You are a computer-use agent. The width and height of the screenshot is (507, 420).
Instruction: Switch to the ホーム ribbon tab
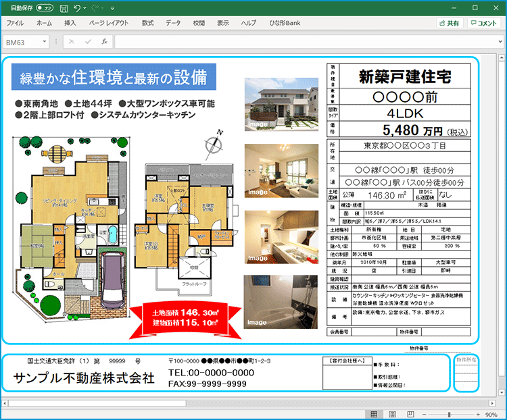(44, 23)
